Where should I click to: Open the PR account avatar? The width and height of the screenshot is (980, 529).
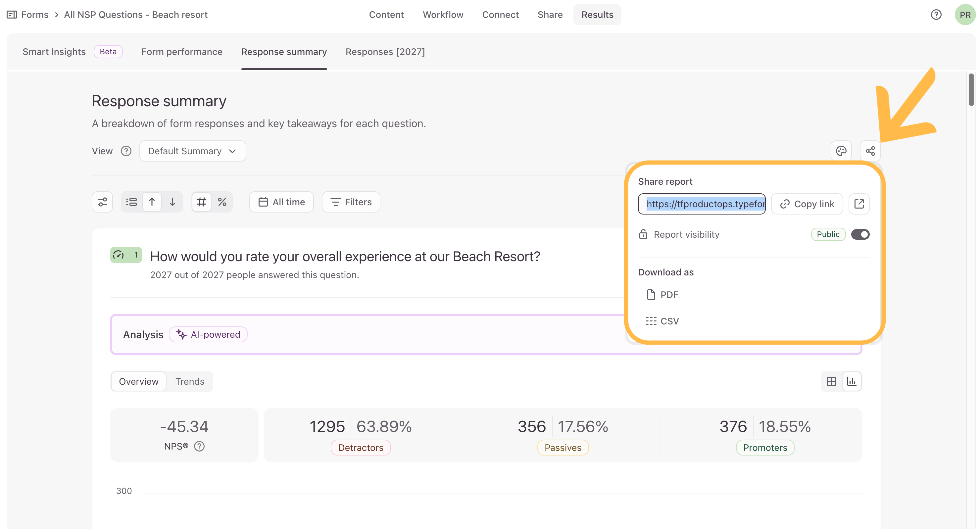pyautogui.click(x=965, y=15)
